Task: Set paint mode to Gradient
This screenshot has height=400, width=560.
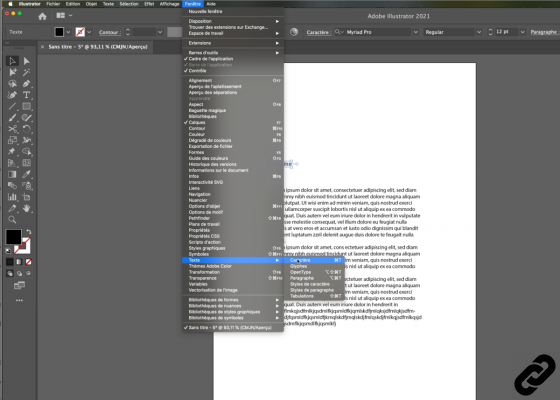Action: 19,262
